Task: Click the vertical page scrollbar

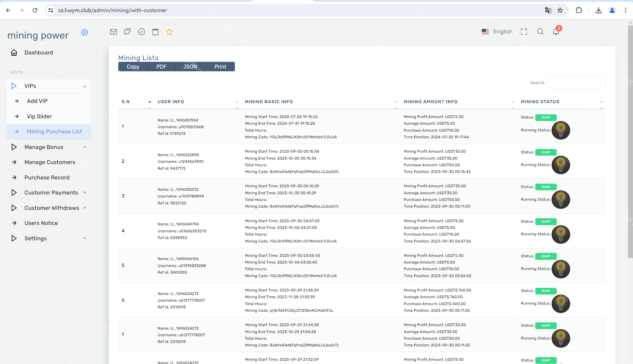Action: tap(630, 140)
